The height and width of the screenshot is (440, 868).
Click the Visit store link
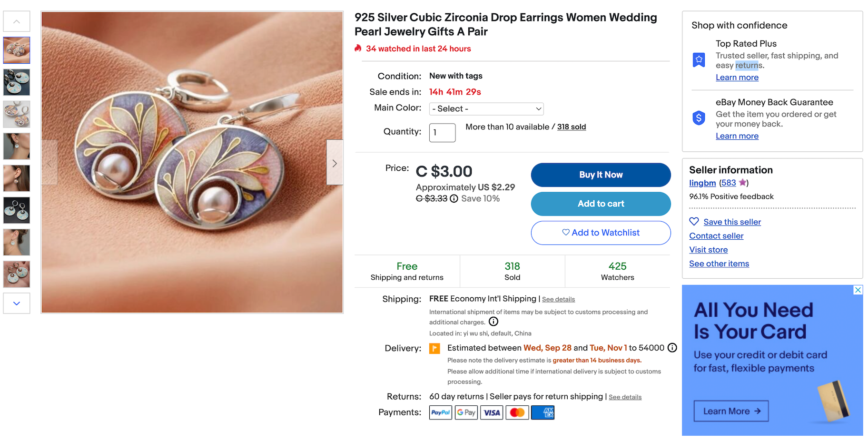tap(708, 250)
